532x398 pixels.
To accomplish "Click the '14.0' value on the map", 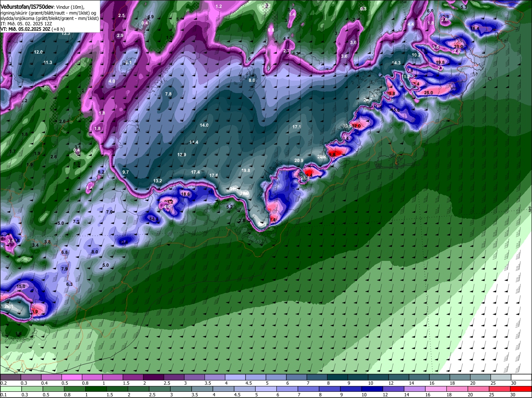I will point(204,125).
